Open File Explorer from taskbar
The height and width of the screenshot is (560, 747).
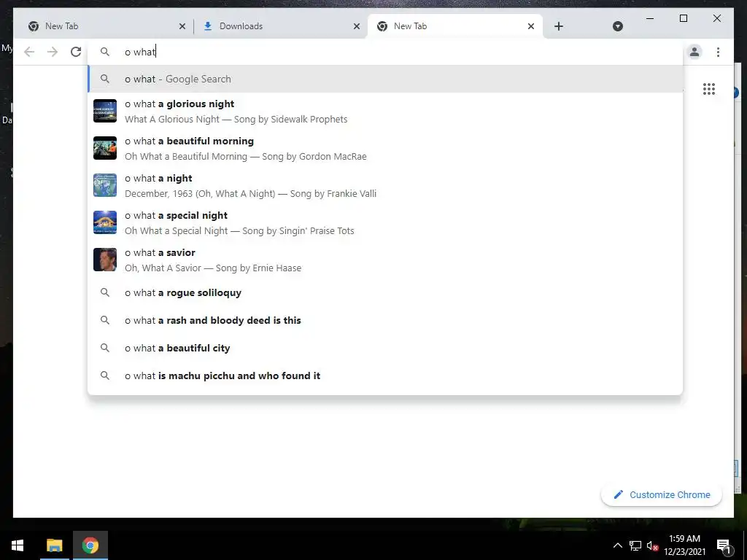(x=54, y=545)
